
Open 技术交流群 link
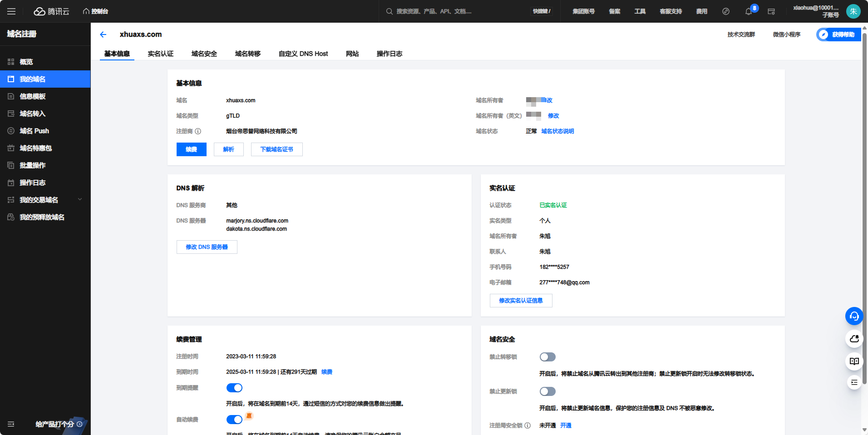click(741, 35)
